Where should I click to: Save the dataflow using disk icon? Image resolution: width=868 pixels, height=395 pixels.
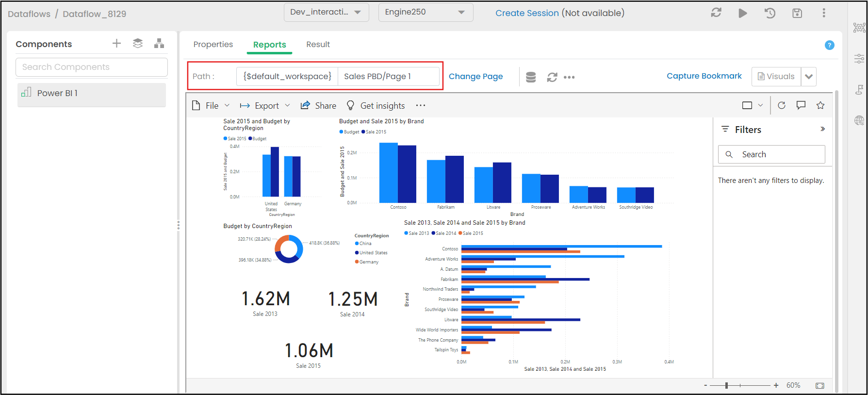(x=797, y=13)
